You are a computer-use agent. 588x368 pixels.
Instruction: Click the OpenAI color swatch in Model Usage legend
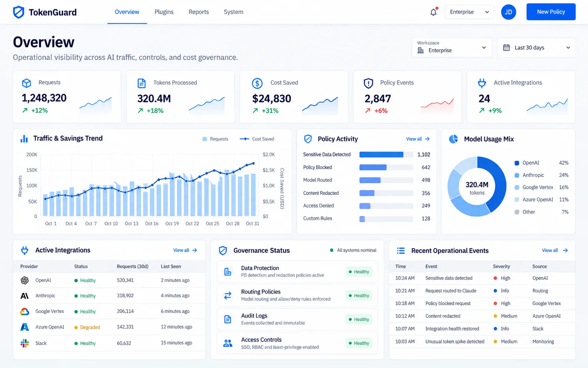click(x=517, y=163)
